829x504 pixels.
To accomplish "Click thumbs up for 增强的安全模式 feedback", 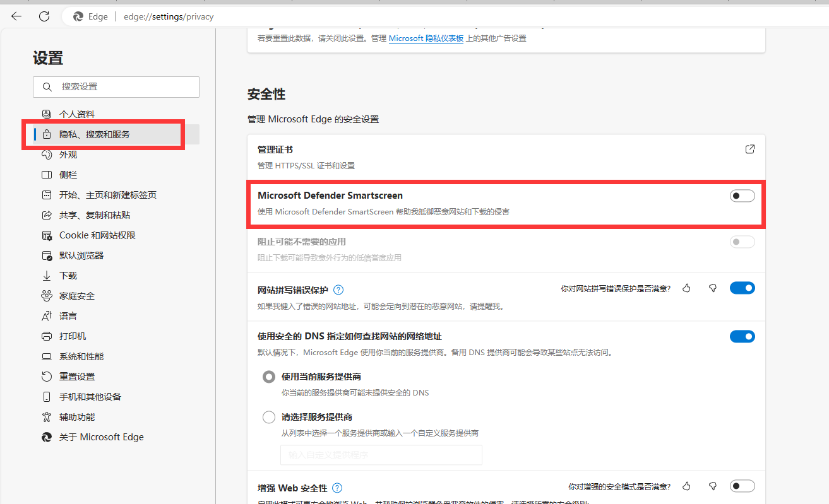I will 687,486.
